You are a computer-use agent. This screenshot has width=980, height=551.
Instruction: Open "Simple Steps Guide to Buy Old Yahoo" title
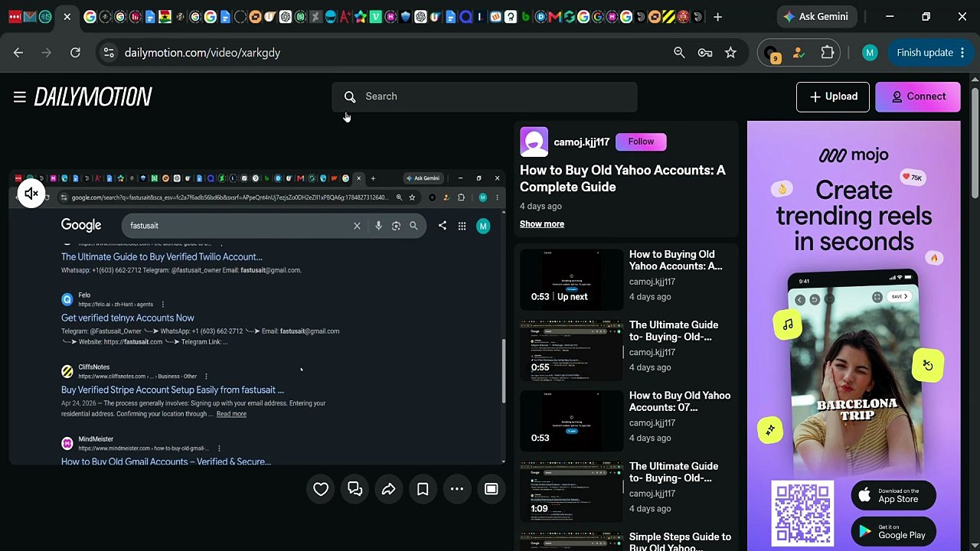pos(680,541)
